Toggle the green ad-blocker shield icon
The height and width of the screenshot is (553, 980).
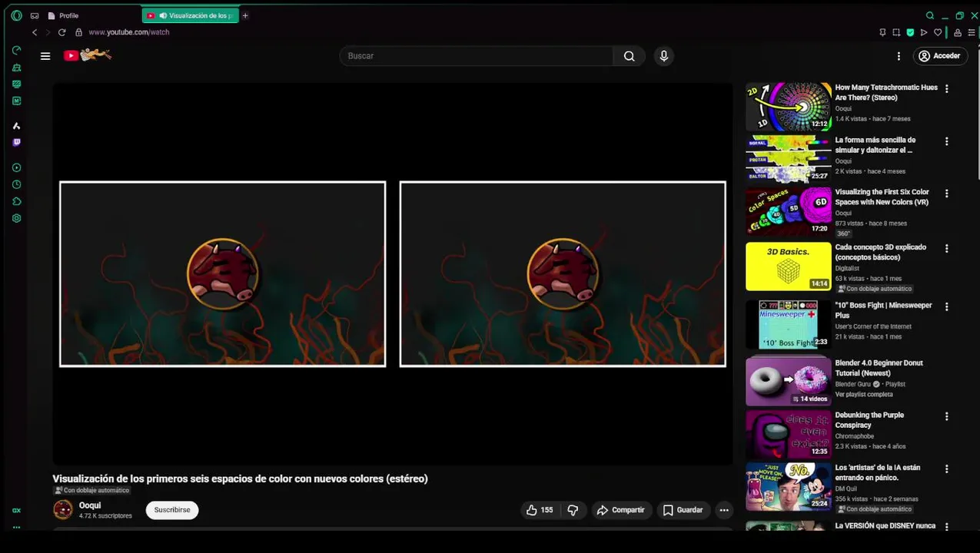pos(910,32)
